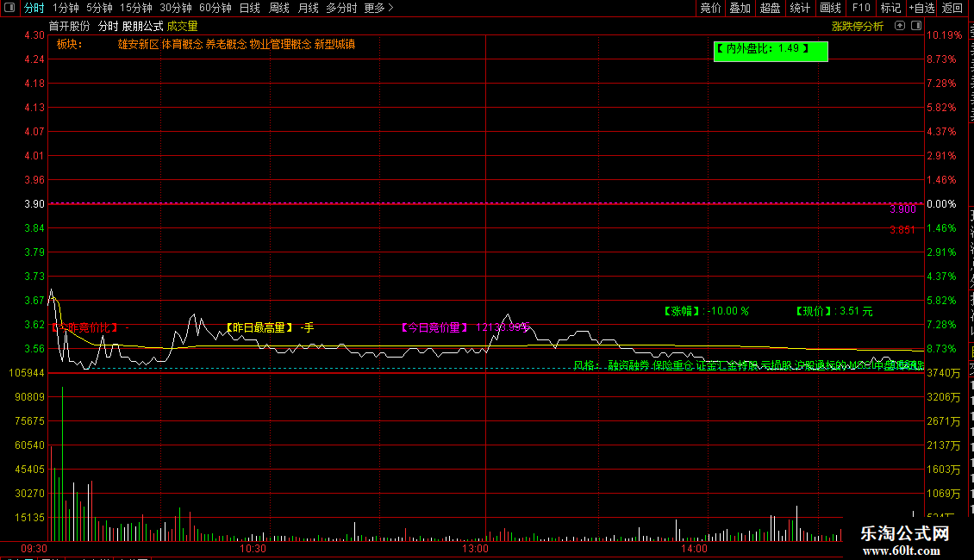Add stock via +自选 button

click(x=921, y=8)
